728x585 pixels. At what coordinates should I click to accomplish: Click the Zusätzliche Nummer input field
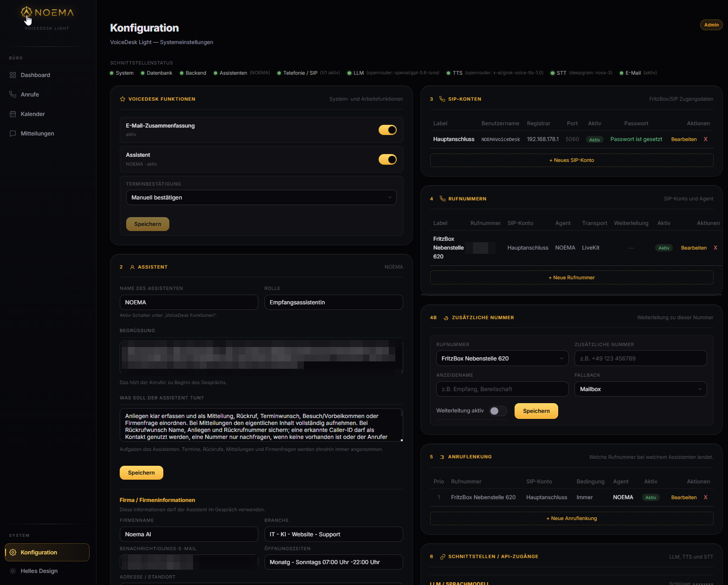[640, 359]
